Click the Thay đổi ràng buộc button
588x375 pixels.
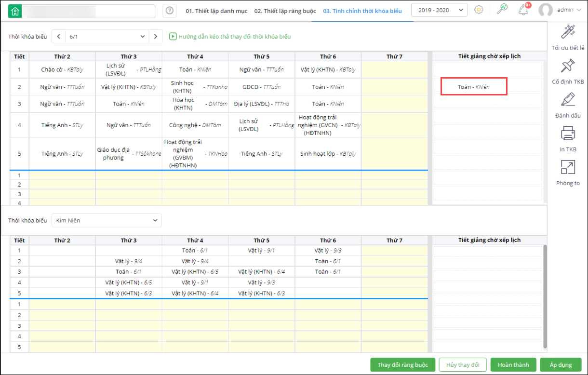[402, 365]
